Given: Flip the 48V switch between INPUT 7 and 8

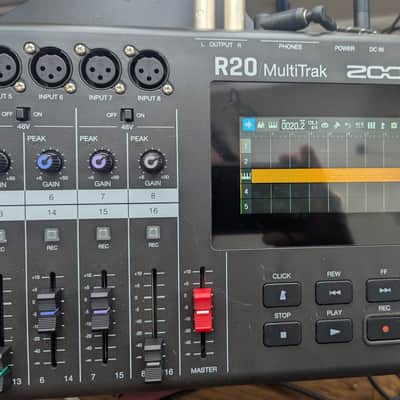Looking at the screenshot, I should coord(127,115).
